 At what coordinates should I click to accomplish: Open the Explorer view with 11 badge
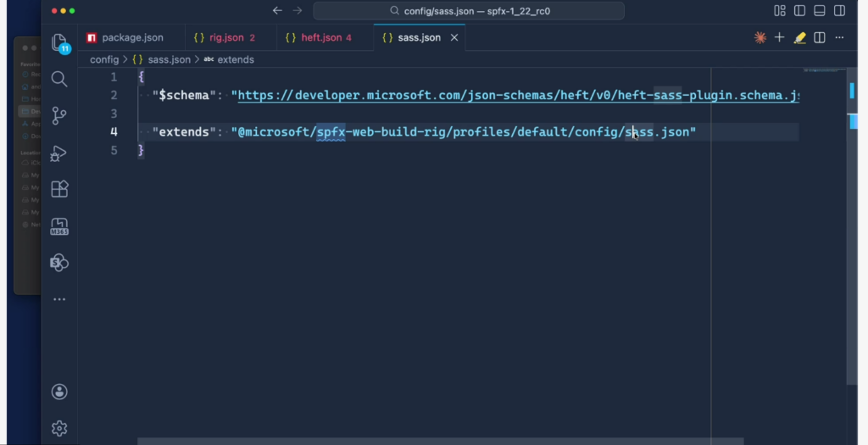point(59,42)
